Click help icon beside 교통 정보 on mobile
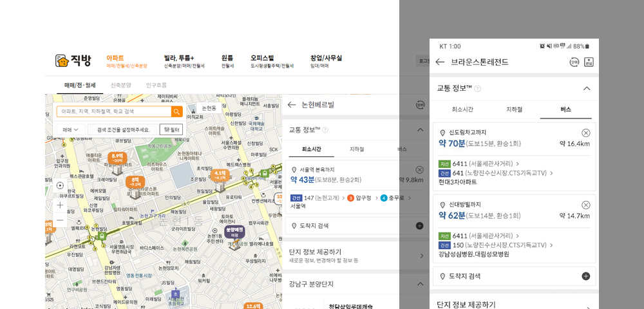Image resolution: width=644 pixels, height=309 pixels. [x=478, y=89]
